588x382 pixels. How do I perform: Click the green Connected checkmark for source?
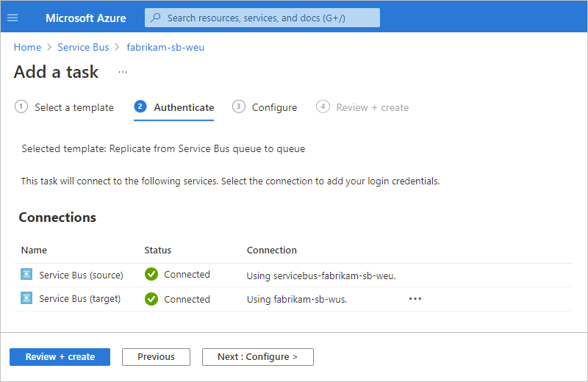(x=151, y=275)
